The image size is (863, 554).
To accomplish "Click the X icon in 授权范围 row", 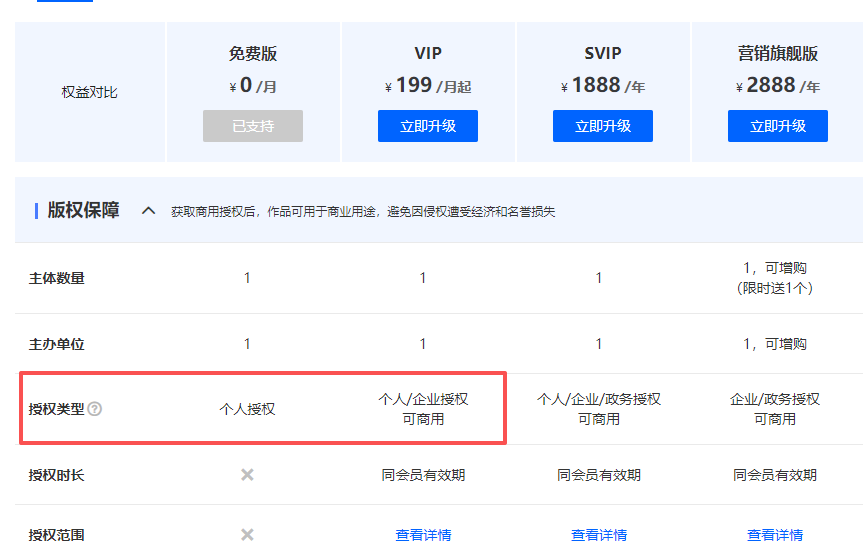I will (247, 535).
